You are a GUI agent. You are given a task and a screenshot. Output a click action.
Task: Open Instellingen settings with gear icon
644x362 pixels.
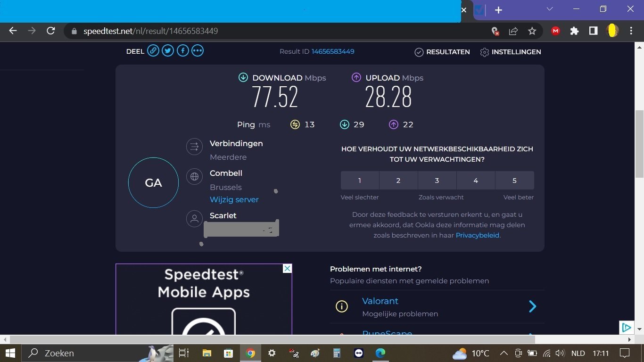point(510,52)
